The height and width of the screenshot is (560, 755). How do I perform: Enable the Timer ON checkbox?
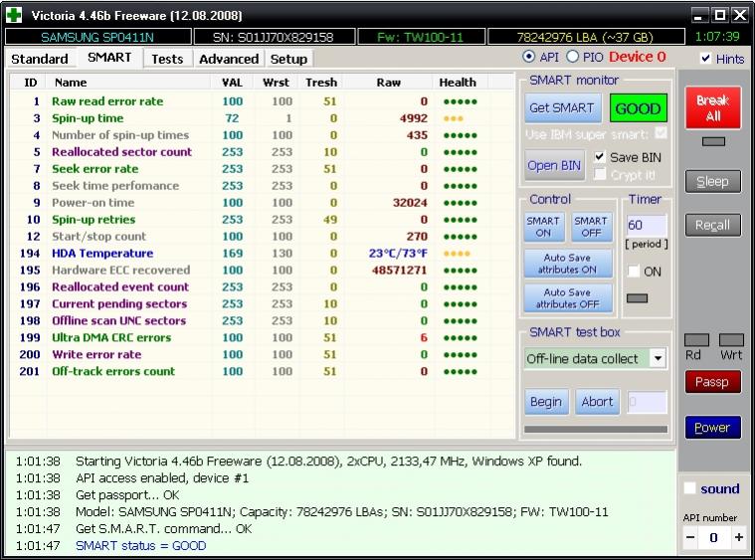634,272
